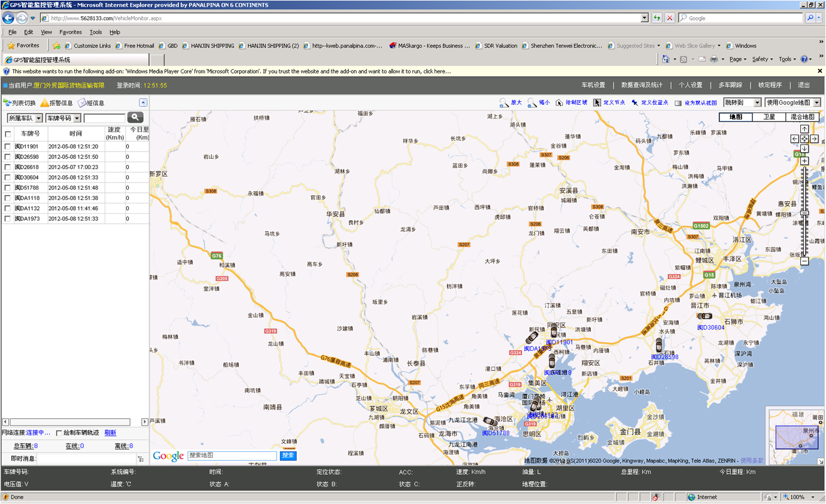Open 报警信息 alarm warning icon

click(45, 103)
